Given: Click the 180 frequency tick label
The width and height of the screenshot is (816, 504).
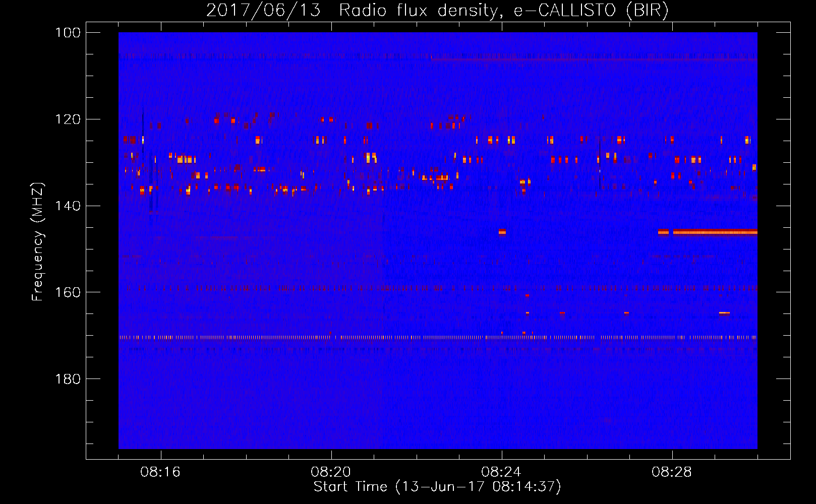Looking at the screenshot, I should pyautogui.click(x=68, y=379).
